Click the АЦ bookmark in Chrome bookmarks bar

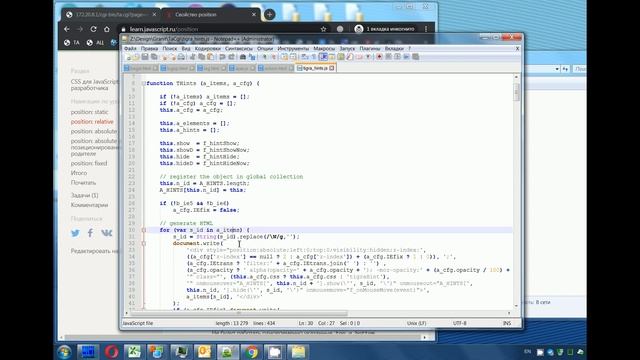(x=95, y=42)
